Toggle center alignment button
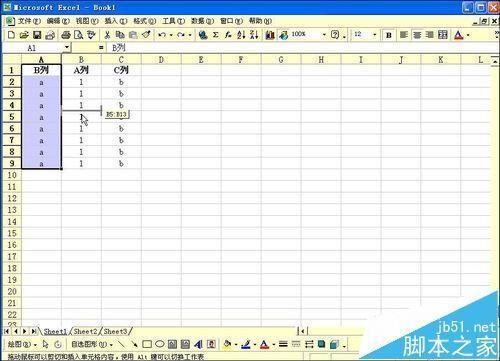The image size is (500, 361). tap(417, 35)
